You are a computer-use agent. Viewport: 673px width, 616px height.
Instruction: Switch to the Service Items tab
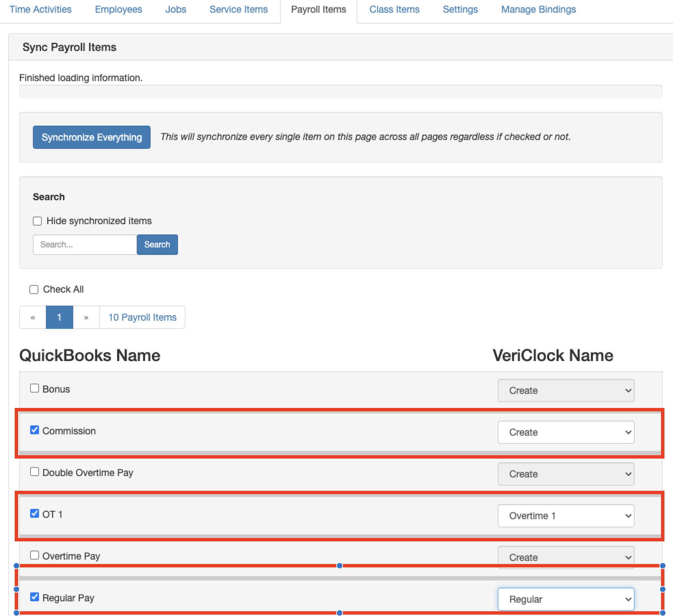238,9
